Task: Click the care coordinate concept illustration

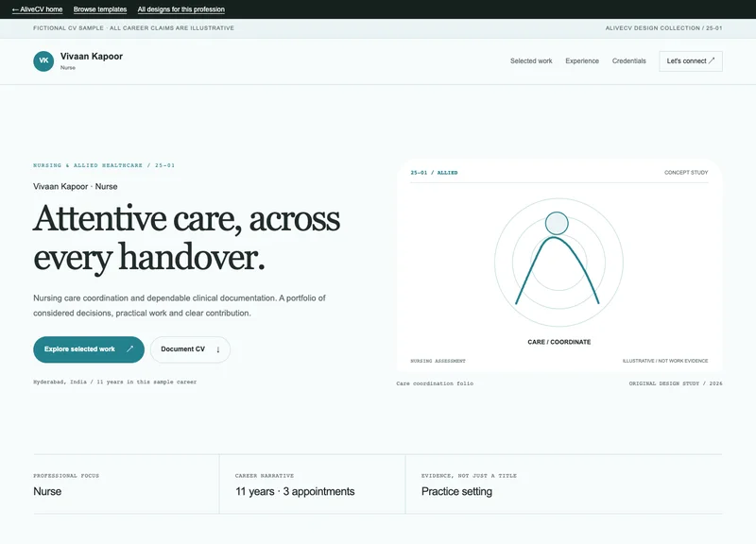Action: coord(558,263)
